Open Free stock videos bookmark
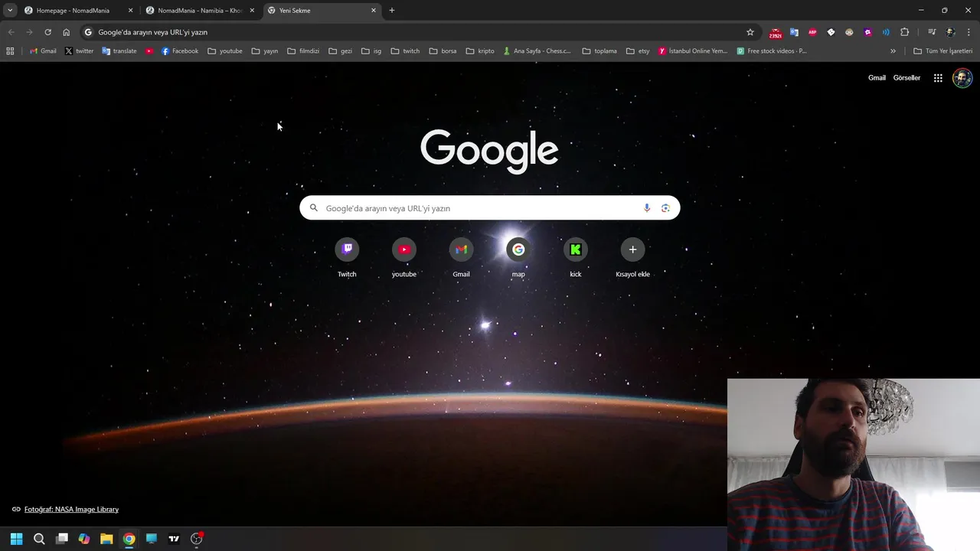 772,51
